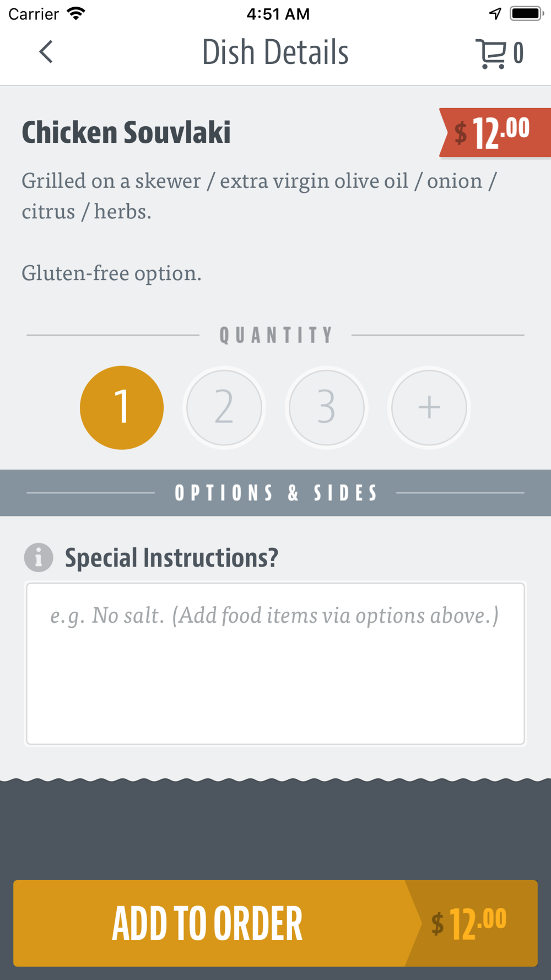Tap the Dish Details page title
This screenshot has height=980, width=551.
[x=275, y=52]
